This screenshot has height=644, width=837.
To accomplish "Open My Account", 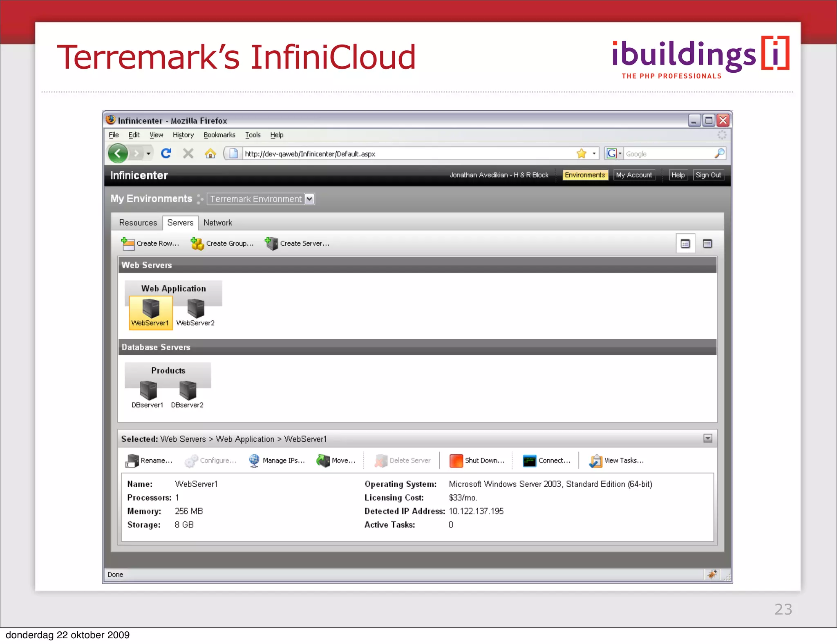I will click(x=634, y=175).
